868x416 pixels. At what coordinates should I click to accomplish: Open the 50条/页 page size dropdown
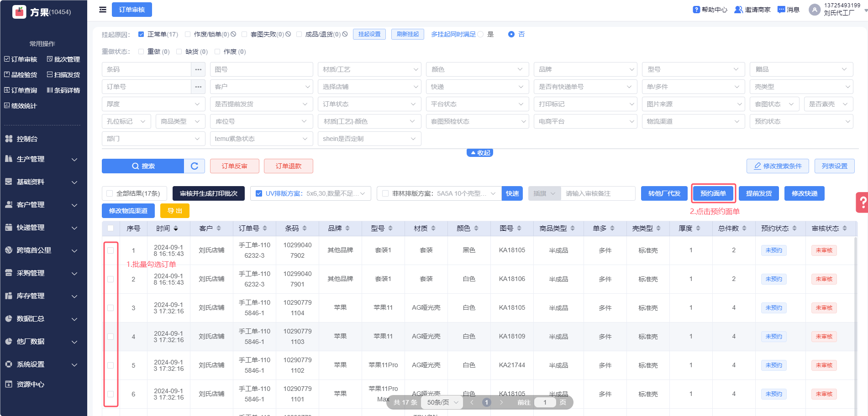click(442, 402)
